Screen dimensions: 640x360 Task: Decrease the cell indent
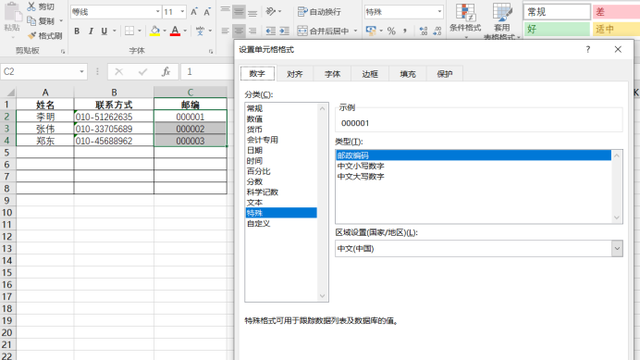pos(270,31)
